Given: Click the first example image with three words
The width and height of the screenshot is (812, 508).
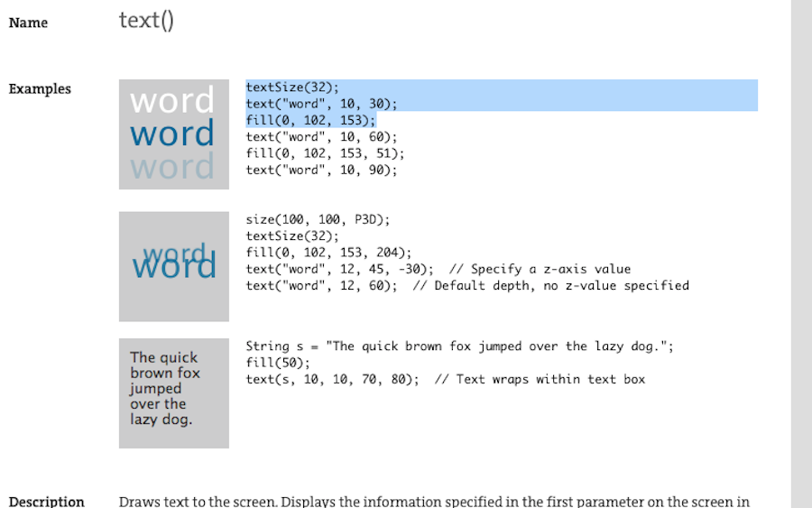Looking at the screenshot, I should 174,134.
